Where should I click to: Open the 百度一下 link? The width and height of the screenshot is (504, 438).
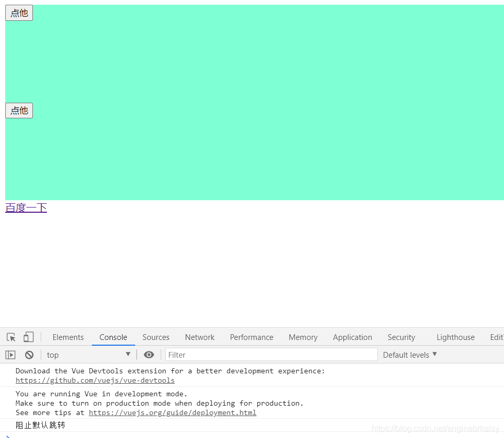26,208
